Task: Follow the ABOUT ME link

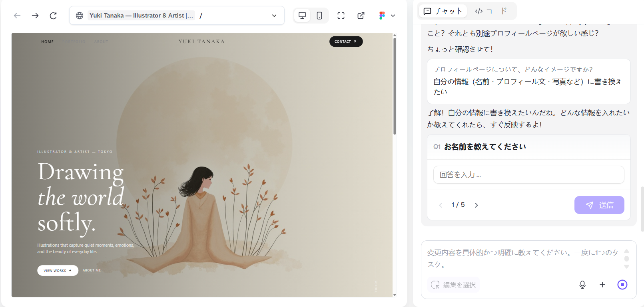Action: [x=92, y=270]
